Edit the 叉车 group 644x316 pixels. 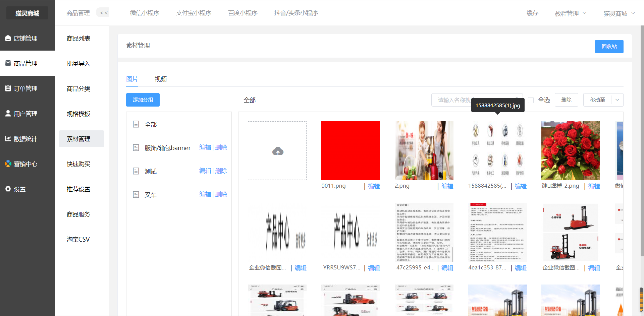coord(205,194)
